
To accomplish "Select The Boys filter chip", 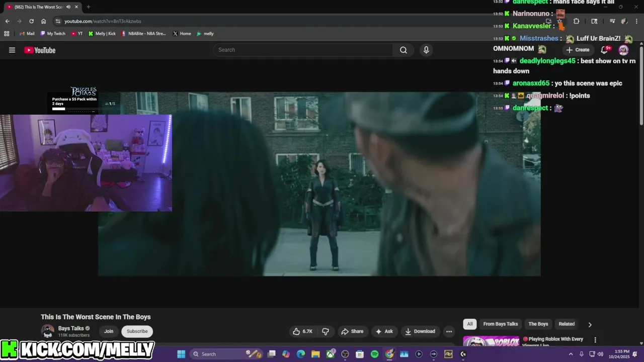I will [538, 324].
